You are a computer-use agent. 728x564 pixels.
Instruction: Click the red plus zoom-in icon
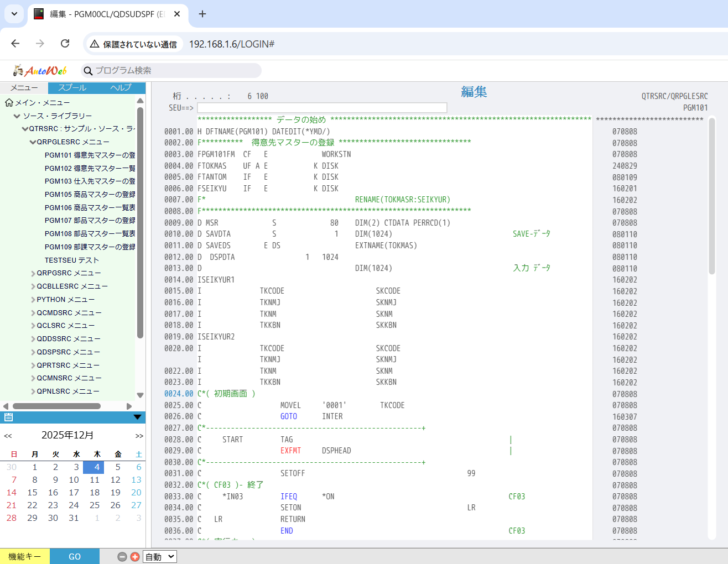click(x=135, y=557)
